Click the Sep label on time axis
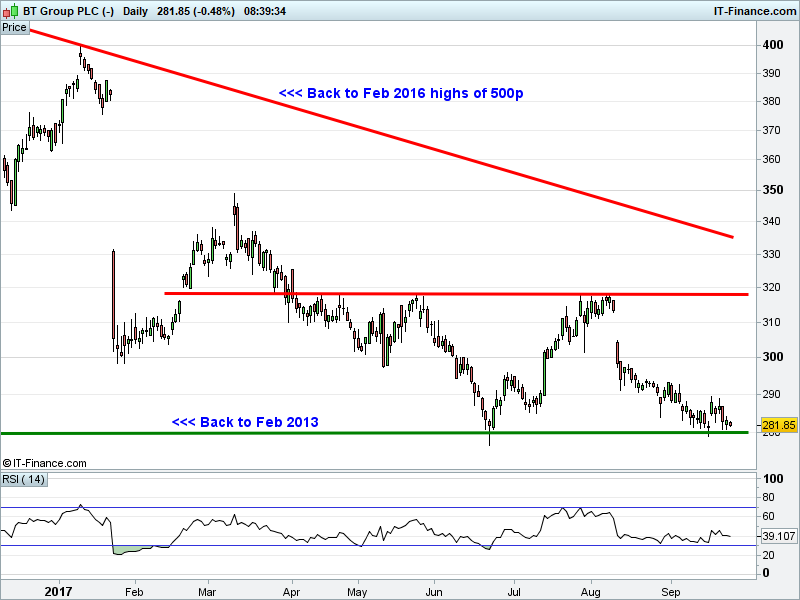This screenshot has height=600, width=800. pos(670,592)
